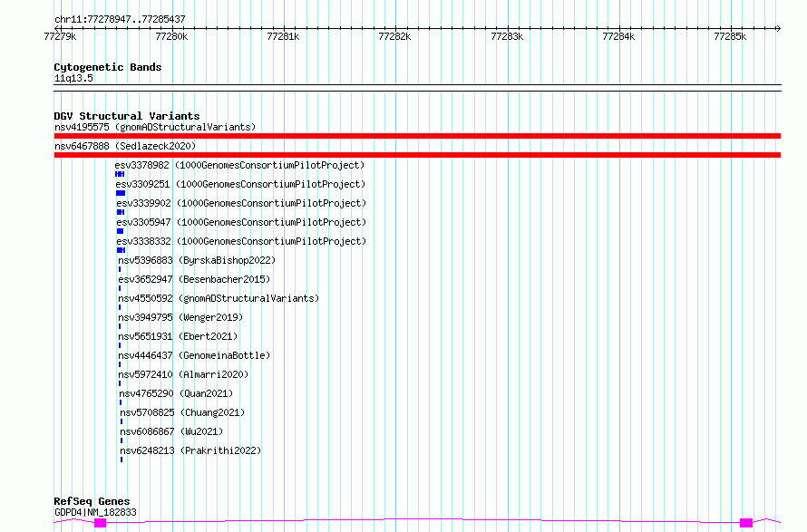
Task: Select variant label nsv6467888 (Sedlazeck2020)
Action: [125, 146]
